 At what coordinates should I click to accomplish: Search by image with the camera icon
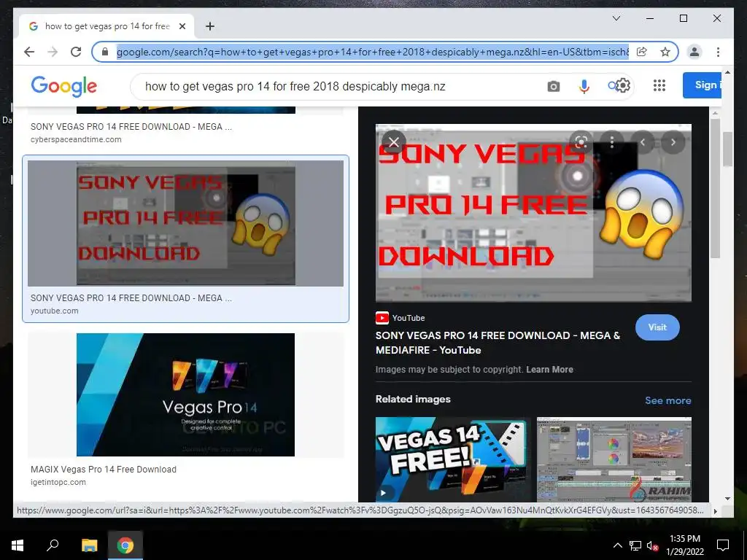(x=553, y=86)
